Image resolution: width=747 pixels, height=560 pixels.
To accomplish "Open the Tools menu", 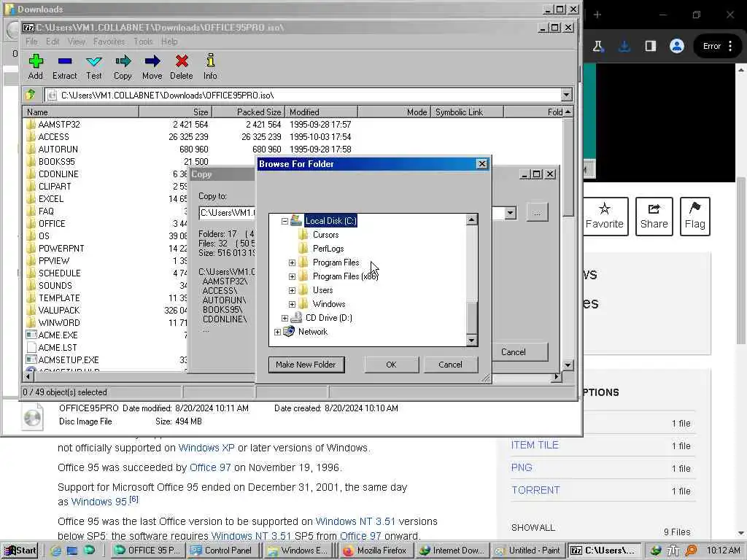I will [143, 42].
